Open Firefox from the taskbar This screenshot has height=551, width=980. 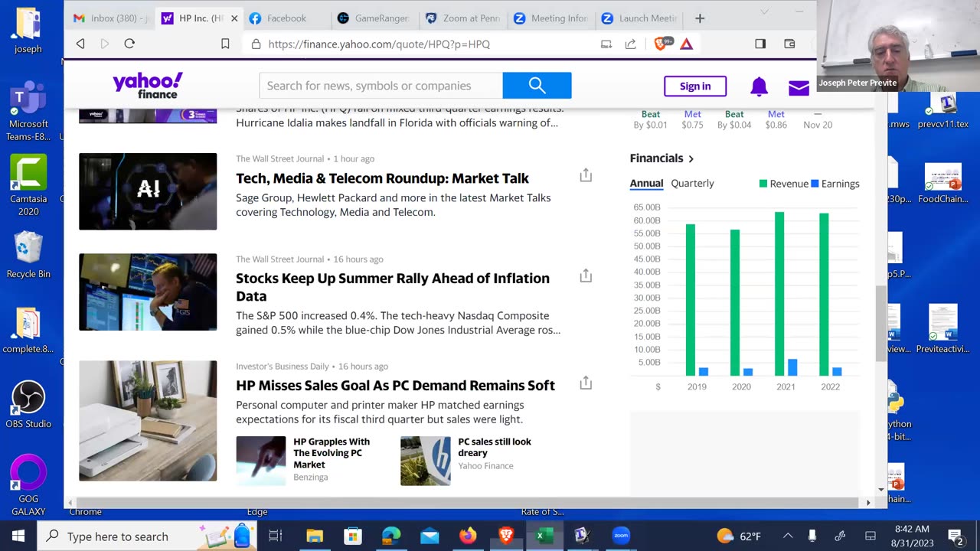pos(468,536)
